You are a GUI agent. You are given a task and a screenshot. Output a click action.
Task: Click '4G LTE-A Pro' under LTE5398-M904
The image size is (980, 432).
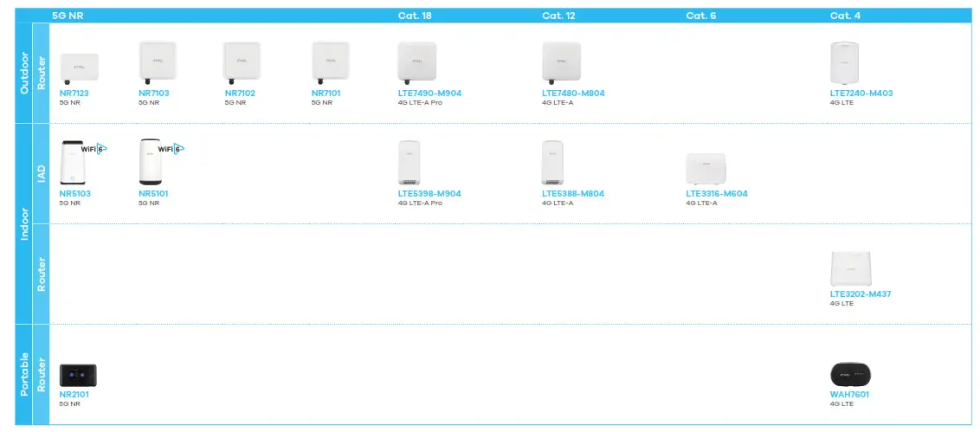[420, 203]
